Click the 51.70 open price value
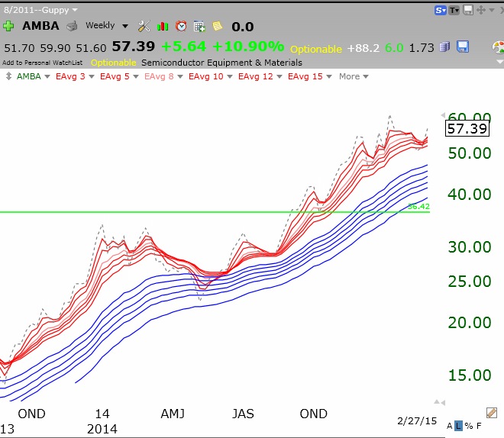Viewport: 504px width, 438px height. click(x=19, y=48)
